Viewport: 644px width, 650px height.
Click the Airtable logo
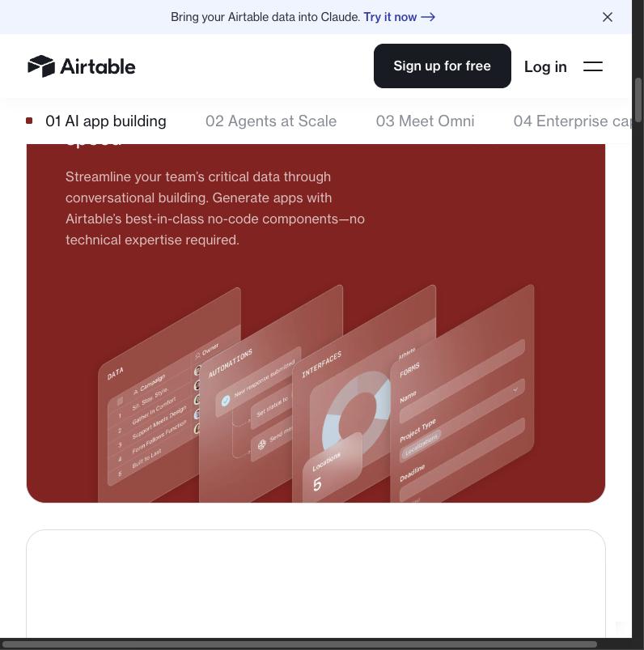(82, 66)
